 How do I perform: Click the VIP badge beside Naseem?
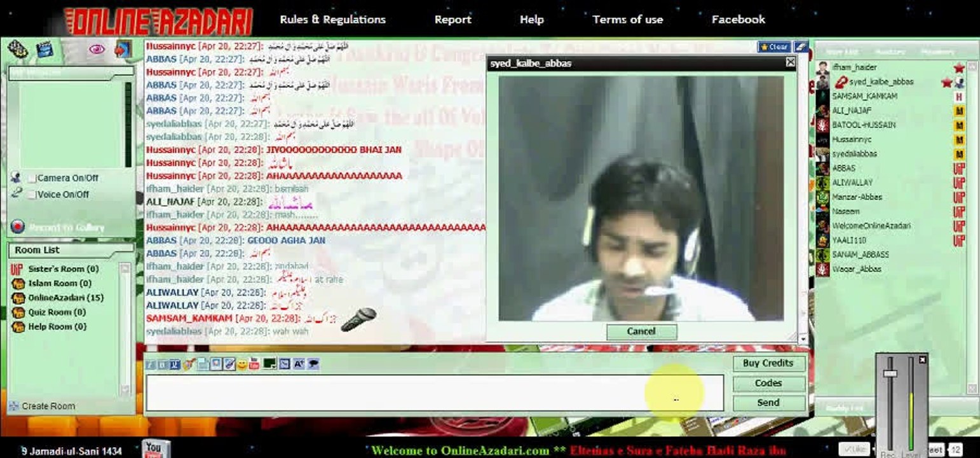coord(959,212)
